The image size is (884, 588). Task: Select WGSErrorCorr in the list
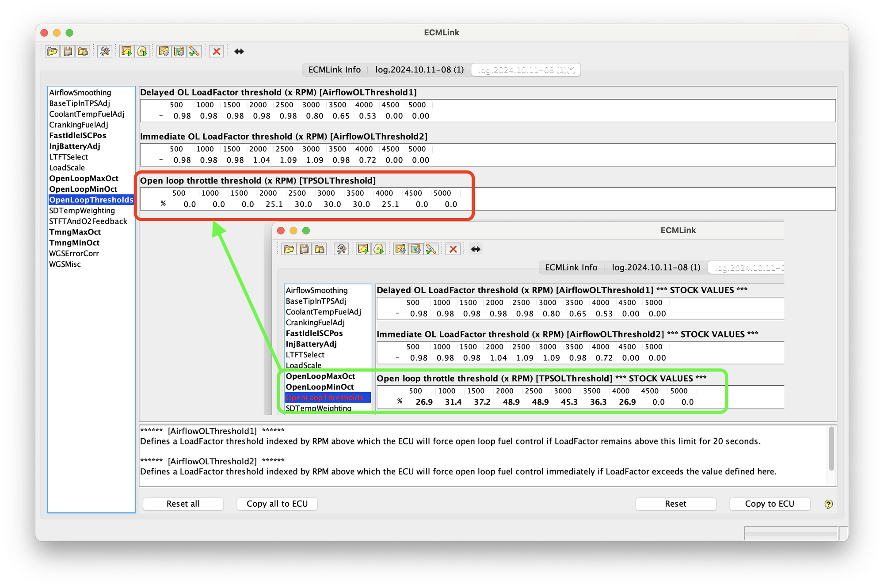pos(91,254)
